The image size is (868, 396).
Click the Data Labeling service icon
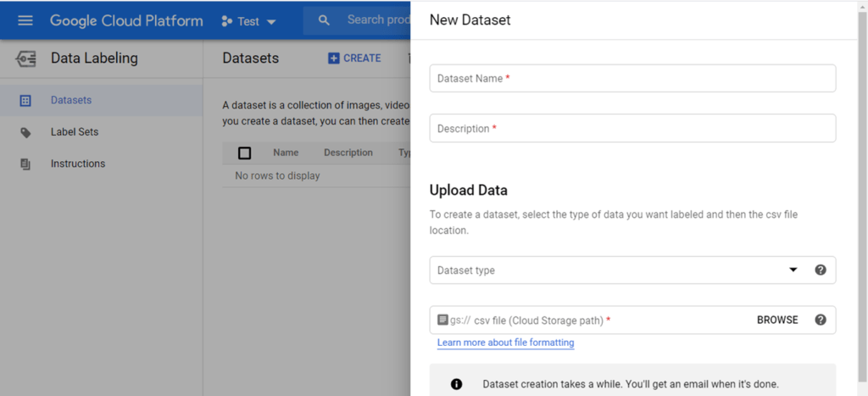pyautogui.click(x=25, y=59)
